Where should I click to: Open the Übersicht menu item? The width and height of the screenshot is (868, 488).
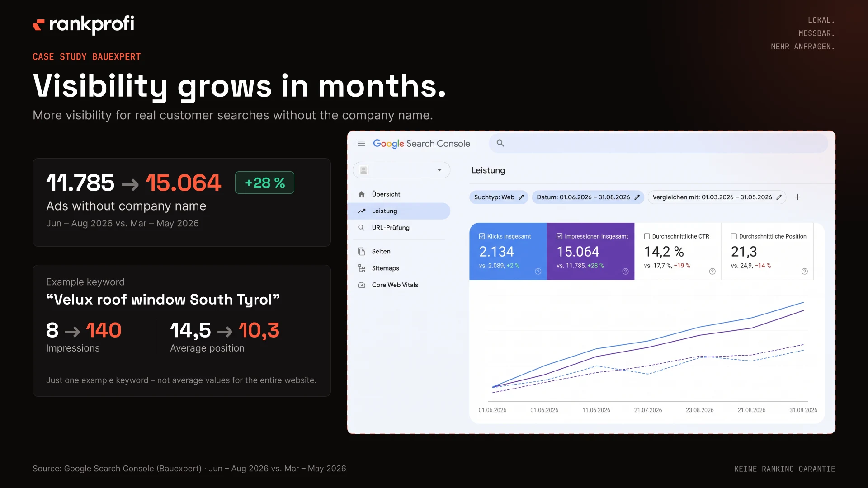click(x=399, y=194)
